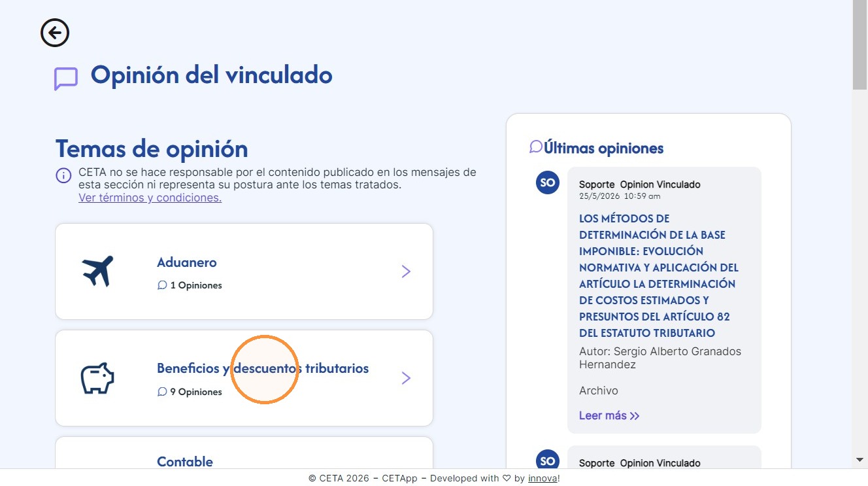Click the airplane icon on Aduanero card
Viewport: 868px width, 486px height.
[x=97, y=271]
